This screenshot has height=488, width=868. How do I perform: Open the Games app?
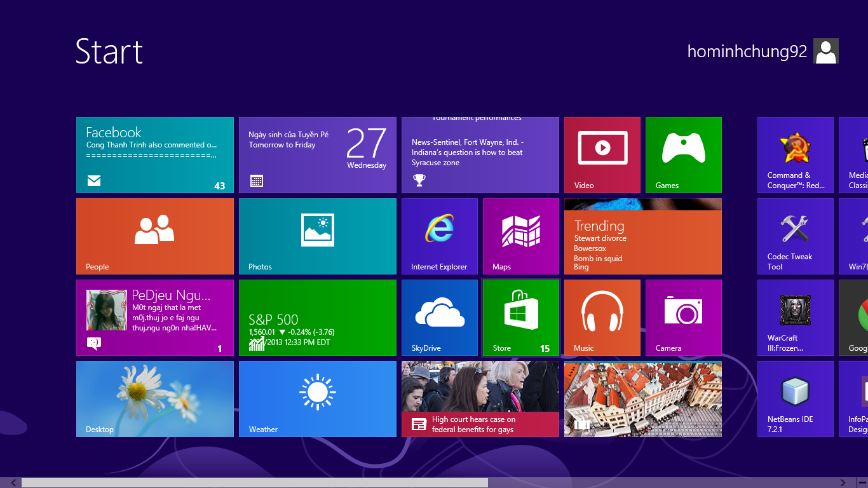(683, 154)
